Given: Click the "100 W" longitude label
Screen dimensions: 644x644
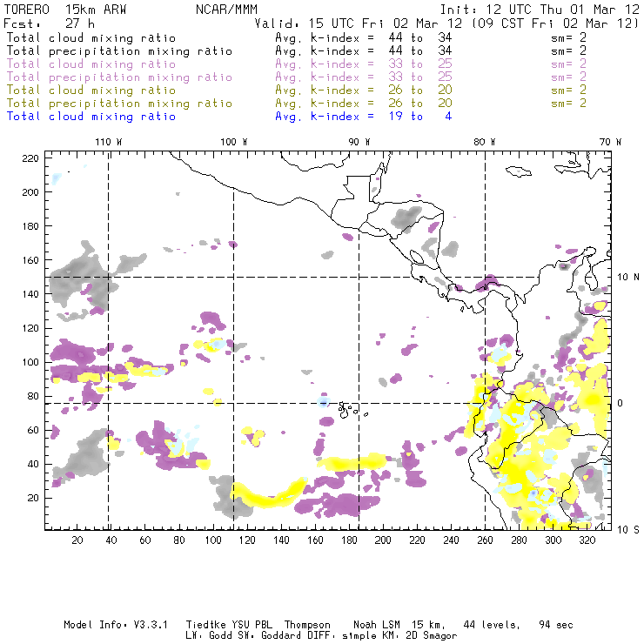Looking at the screenshot, I should pos(234,142).
